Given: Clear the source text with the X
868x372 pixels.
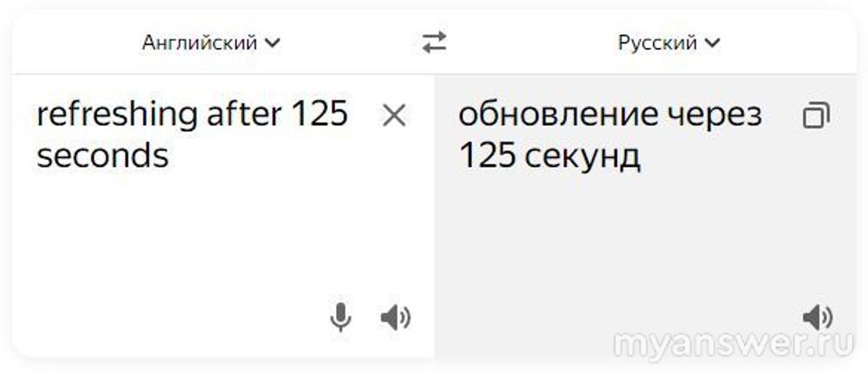Looking at the screenshot, I should (394, 116).
